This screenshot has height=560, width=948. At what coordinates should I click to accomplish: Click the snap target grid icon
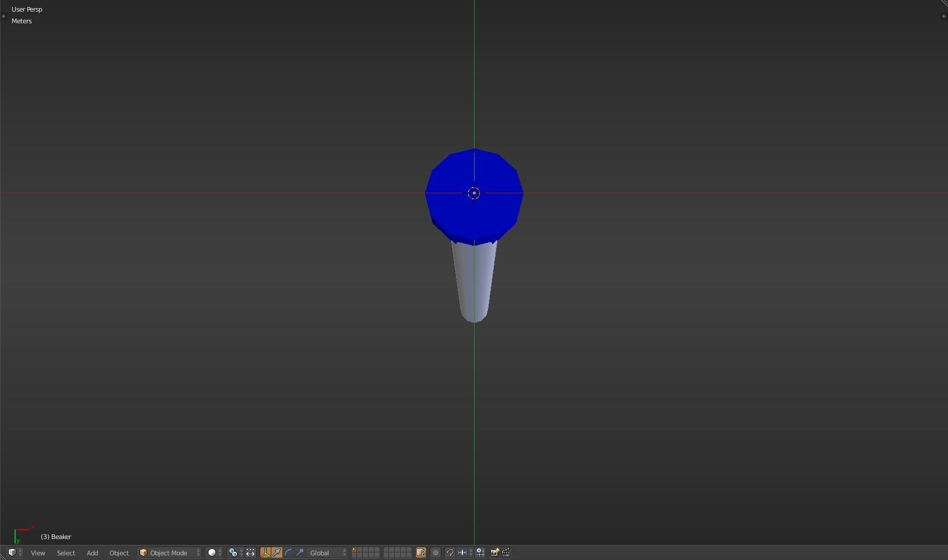pos(481,552)
